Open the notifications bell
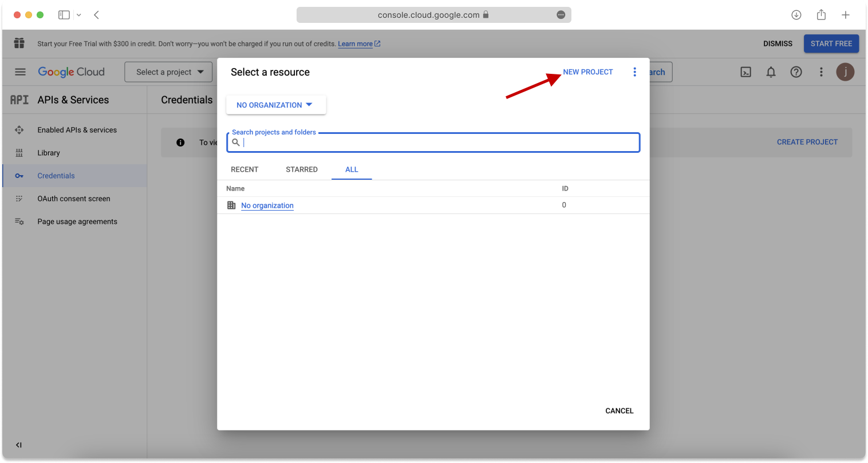Screen dimensions: 868x463 click(771, 72)
